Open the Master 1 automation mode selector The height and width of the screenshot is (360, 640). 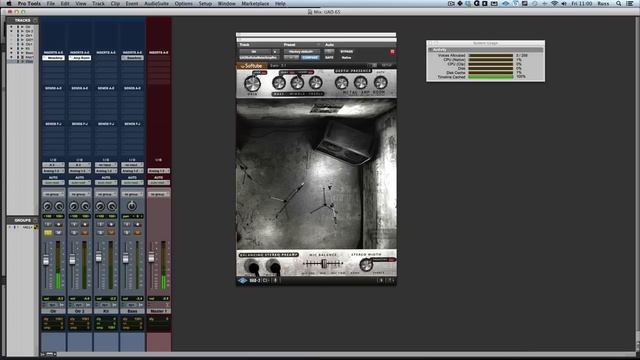(159, 182)
